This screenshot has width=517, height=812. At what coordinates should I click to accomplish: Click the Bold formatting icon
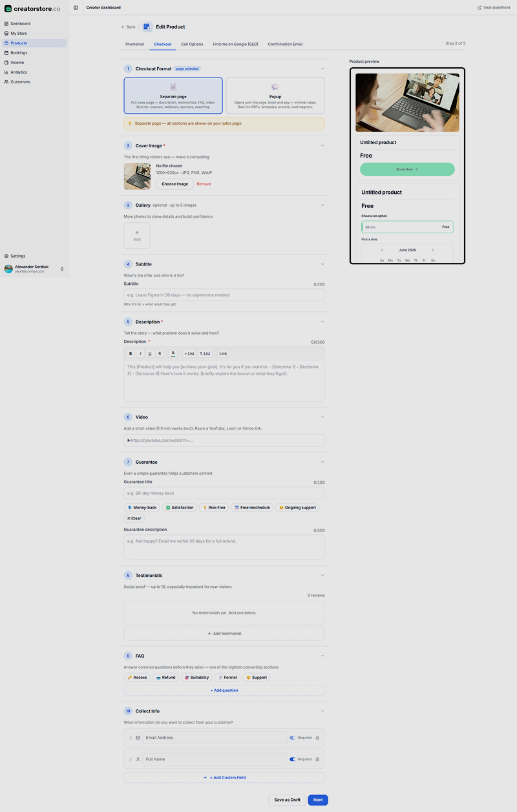131,353
